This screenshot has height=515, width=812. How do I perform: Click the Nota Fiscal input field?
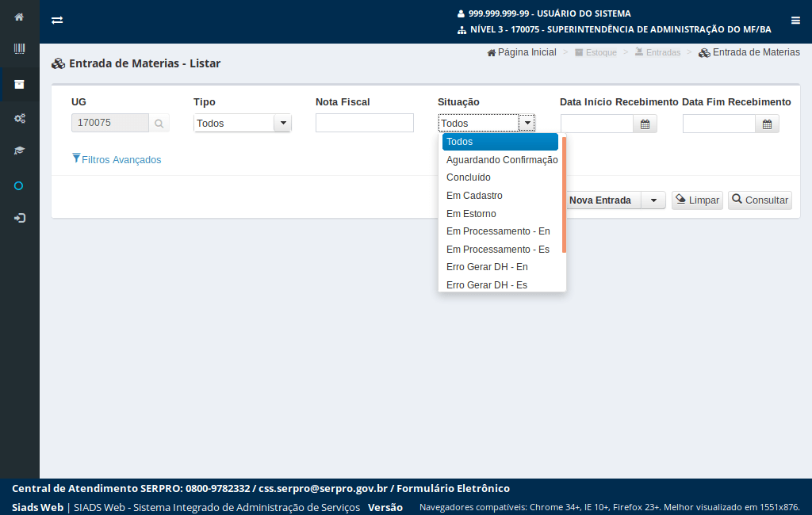[x=365, y=123]
